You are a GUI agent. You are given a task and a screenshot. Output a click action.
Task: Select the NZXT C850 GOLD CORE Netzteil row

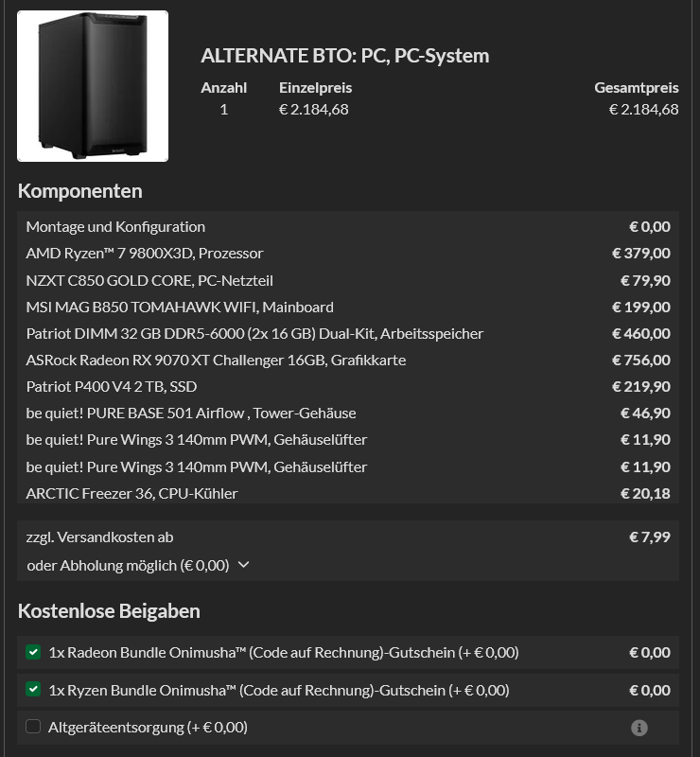(x=347, y=280)
